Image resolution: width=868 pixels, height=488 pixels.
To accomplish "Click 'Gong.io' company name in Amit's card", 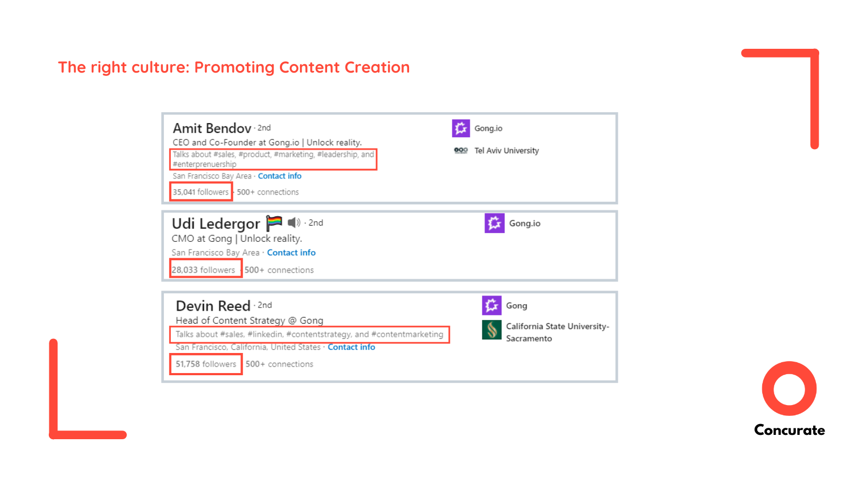I will click(x=488, y=129).
